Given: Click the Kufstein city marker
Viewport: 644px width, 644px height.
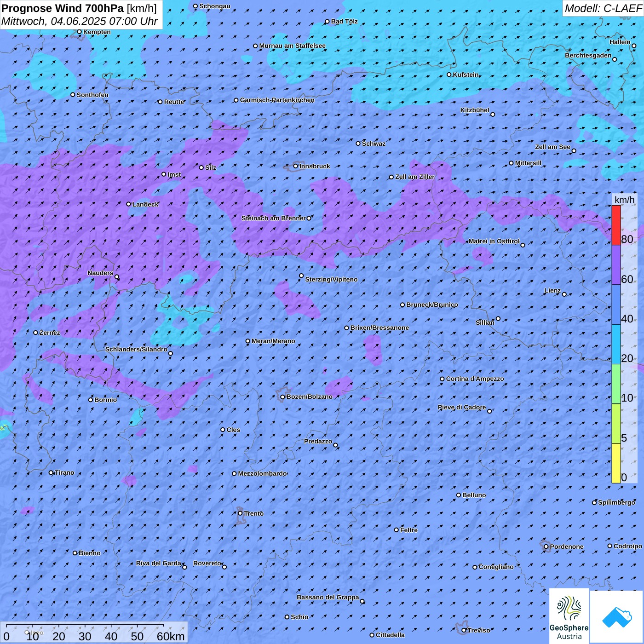Looking at the screenshot, I should coord(449,75).
